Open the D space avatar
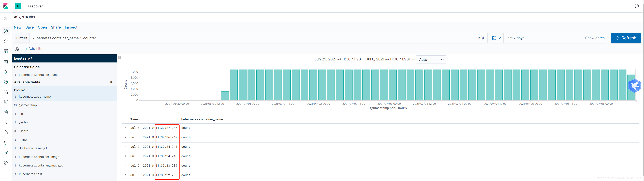The image size is (644, 181). click(18, 6)
